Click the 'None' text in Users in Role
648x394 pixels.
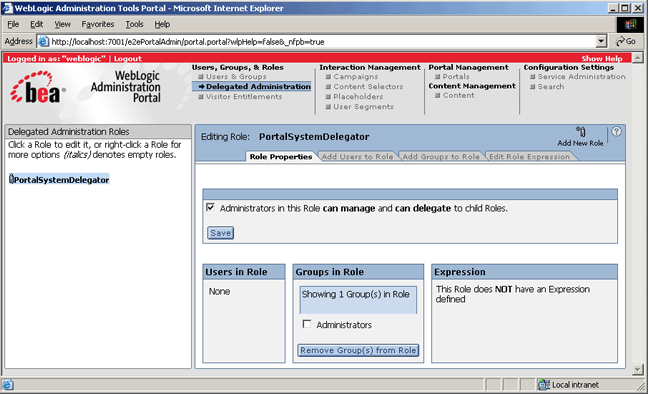coord(219,291)
